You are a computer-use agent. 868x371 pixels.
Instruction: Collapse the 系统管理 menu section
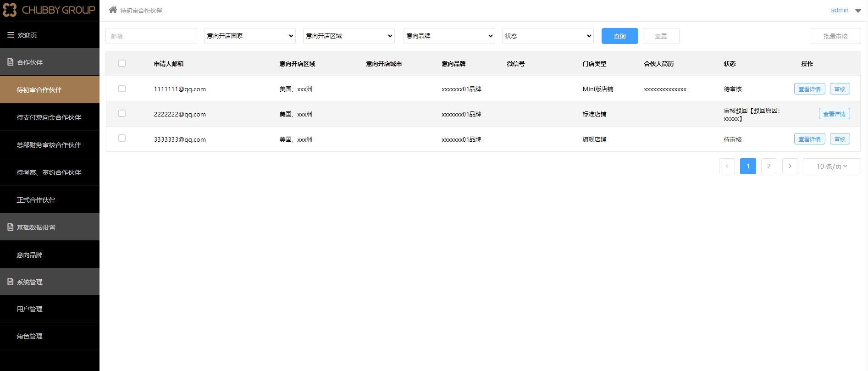[50, 282]
